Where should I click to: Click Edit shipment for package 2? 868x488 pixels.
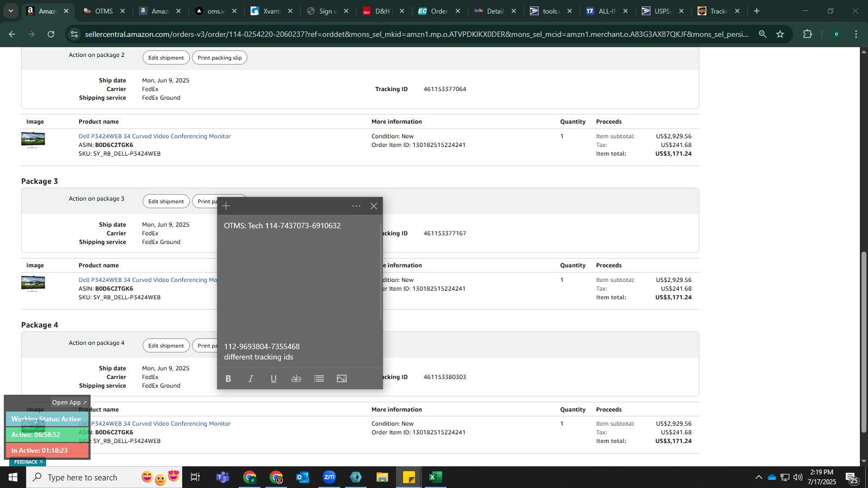[x=166, y=57]
